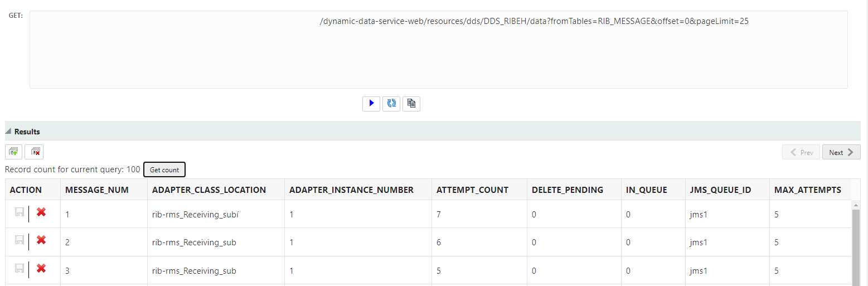Click attempt count value 6
Image resolution: width=868 pixels, height=286 pixels.
(x=439, y=243)
